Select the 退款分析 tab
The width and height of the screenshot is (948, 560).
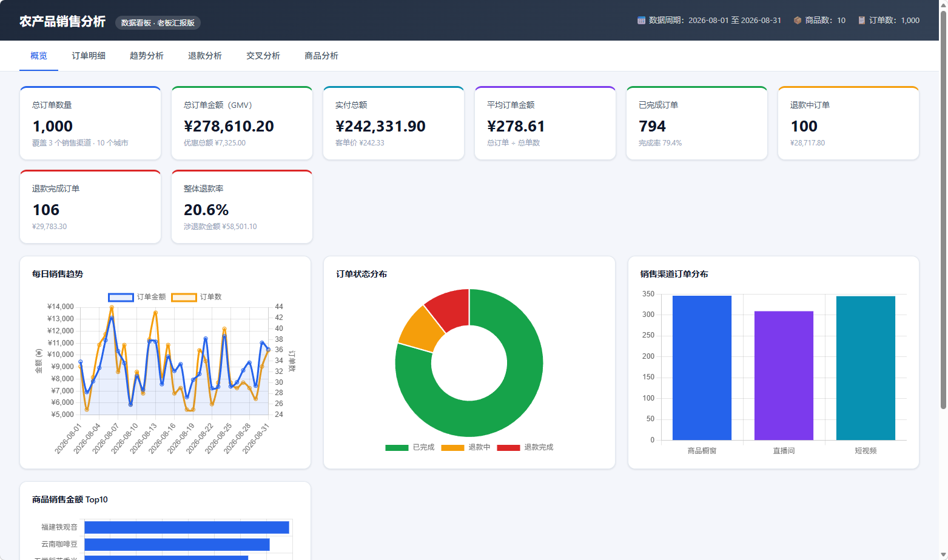click(205, 56)
